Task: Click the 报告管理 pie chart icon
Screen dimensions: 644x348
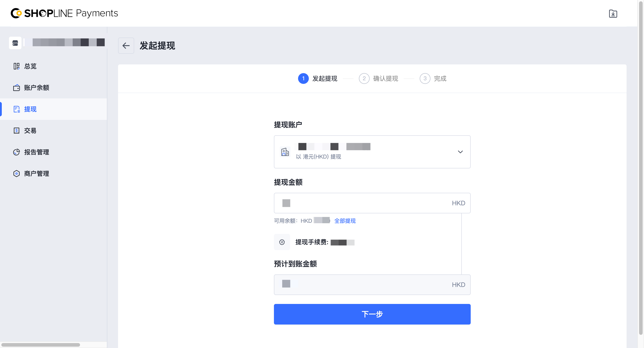Action: point(17,152)
